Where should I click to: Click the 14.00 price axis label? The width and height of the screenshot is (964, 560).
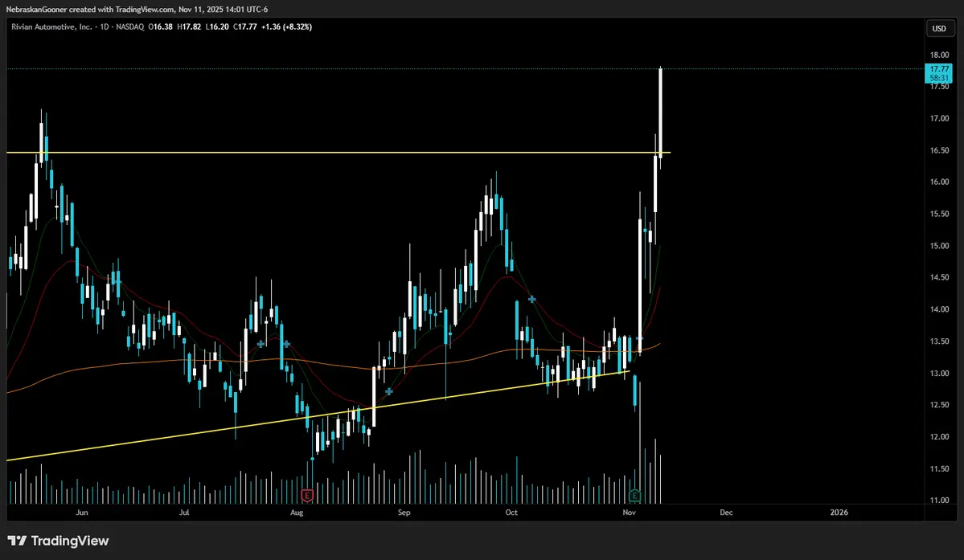tap(939, 309)
